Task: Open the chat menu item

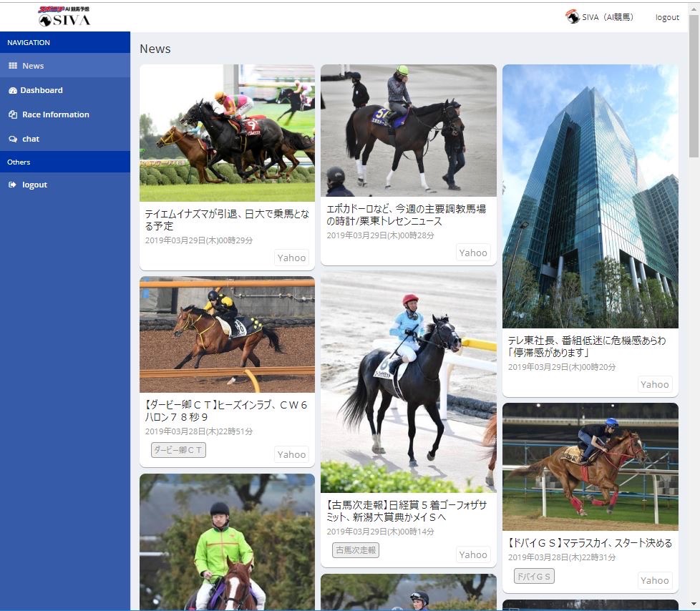Action: pos(65,140)
